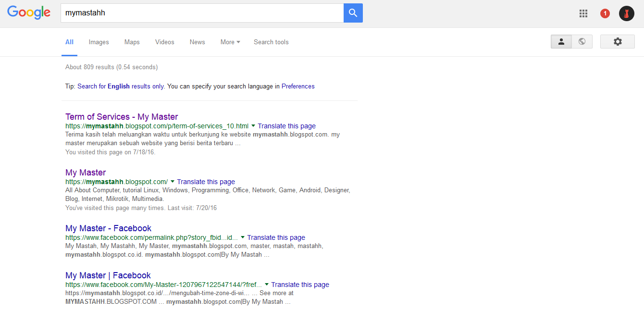Open the account profile avatar

pyautogui.click(x=627, y=13)
